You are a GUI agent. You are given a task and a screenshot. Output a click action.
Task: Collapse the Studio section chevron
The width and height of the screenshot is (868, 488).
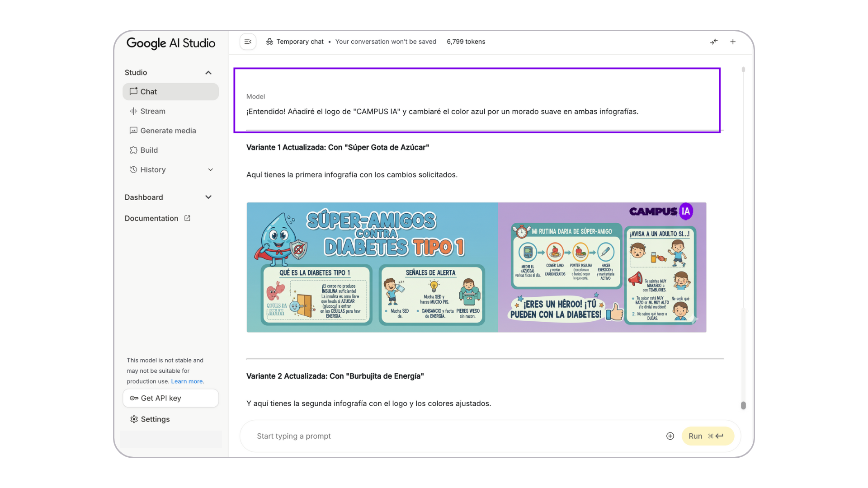pos(208,73)
